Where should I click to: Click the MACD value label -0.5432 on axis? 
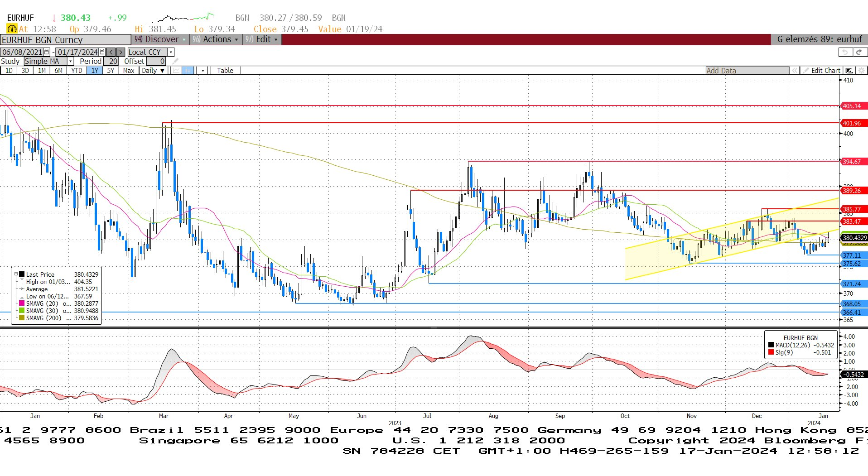click(854, 375)
